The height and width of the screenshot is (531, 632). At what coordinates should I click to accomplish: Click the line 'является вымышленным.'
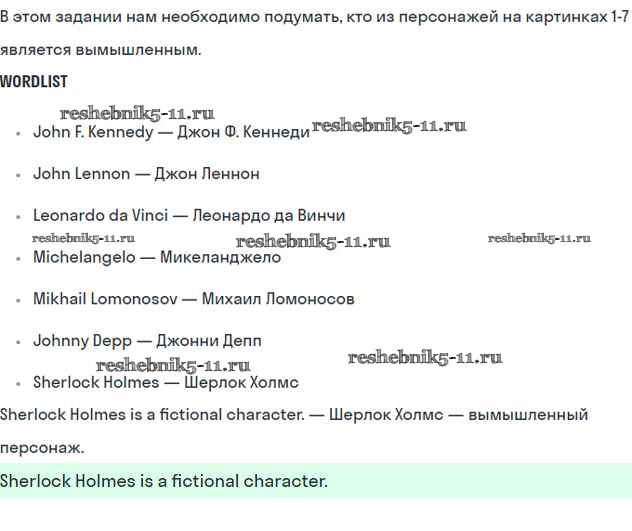tap(100, 50)
